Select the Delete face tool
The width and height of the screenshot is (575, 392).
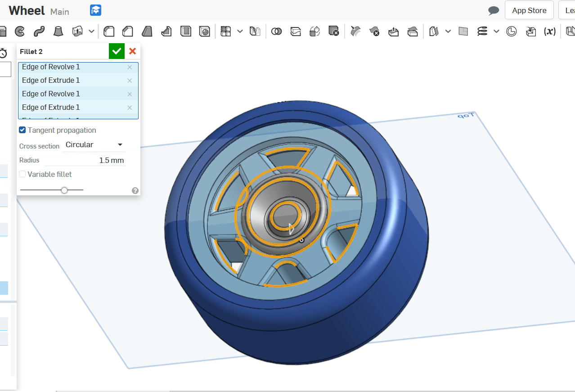[374, 31]
